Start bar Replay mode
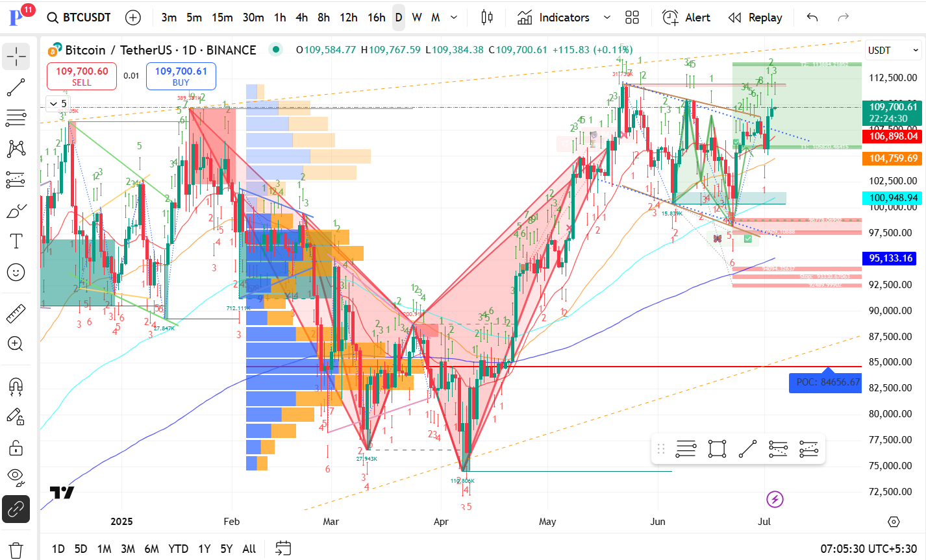This screenshot has height=560, width=926. [755, 18]
